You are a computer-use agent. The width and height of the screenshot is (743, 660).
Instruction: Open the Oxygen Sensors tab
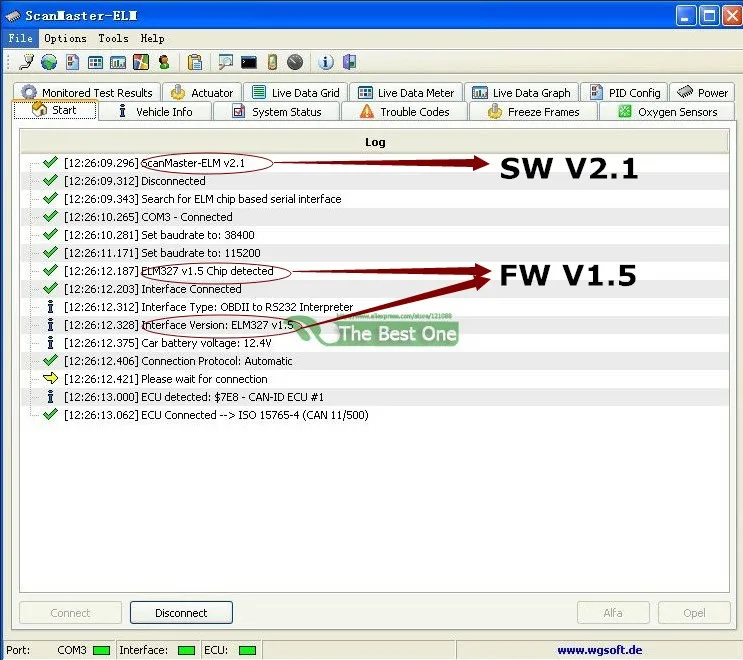pyautogui.click(x=667, y=112)
